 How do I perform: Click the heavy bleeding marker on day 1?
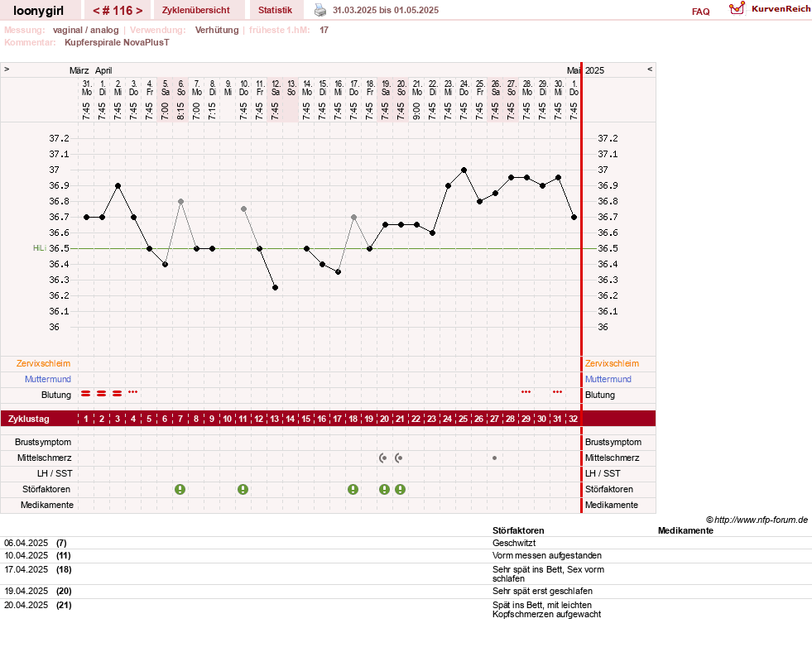click(86, 394)
